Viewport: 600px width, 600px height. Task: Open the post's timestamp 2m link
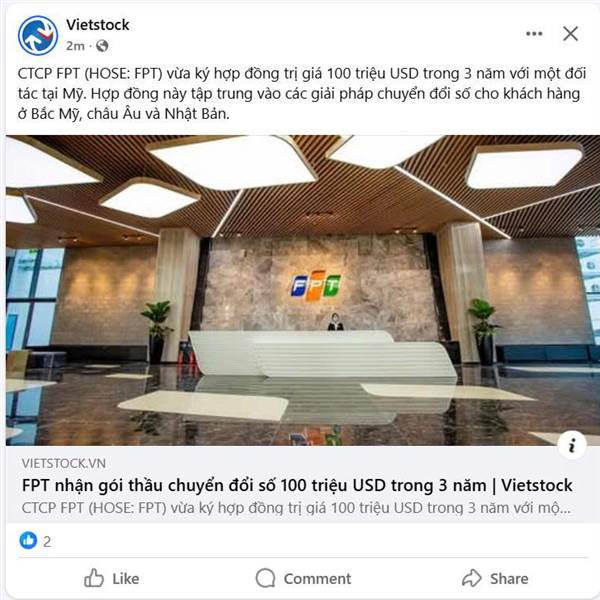pos(75,46)
